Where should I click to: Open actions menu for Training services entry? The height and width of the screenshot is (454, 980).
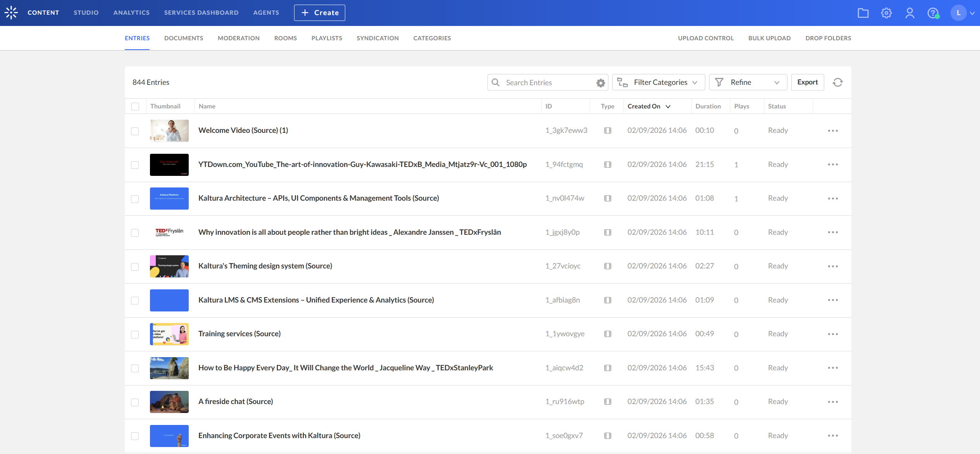tap(833, 334)
